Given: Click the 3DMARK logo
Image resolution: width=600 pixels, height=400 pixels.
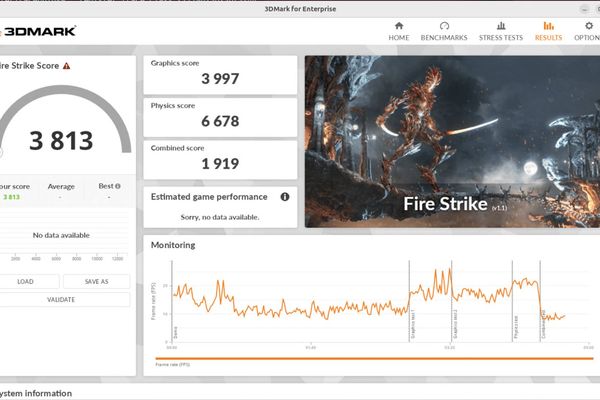Looking at the screenshot, I should pos(38,31).
